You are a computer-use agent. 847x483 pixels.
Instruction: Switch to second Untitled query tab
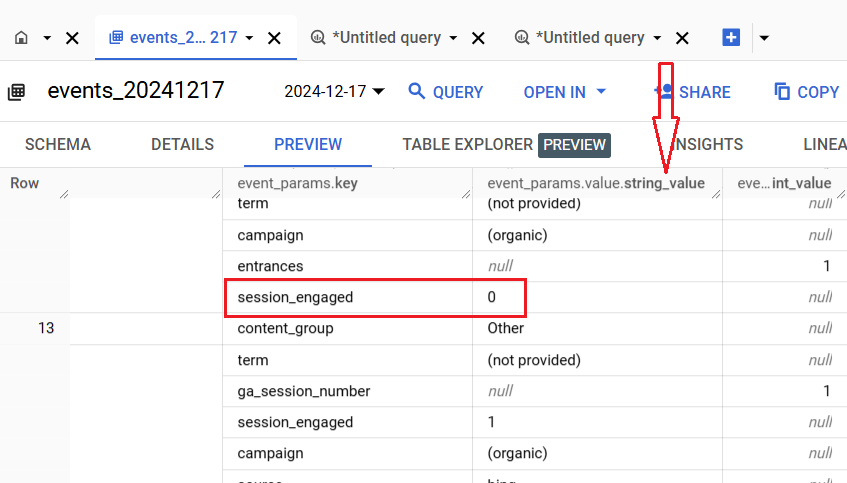[x=580, y=37]
